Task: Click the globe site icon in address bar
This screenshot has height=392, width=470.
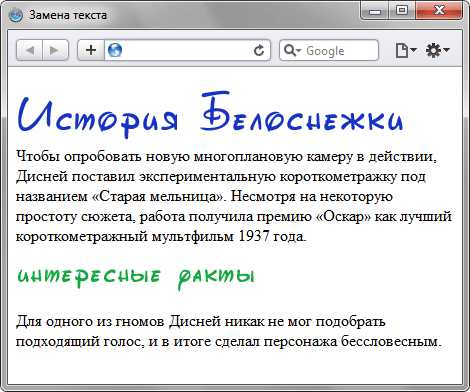Action: pyautogui.click(x=115, y=50)
